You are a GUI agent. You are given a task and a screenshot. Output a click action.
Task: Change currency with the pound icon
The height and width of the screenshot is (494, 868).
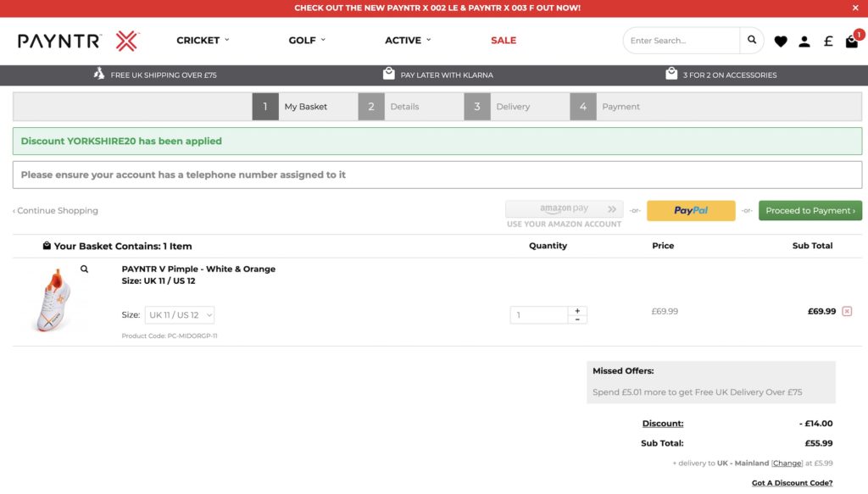coord(828,42)
